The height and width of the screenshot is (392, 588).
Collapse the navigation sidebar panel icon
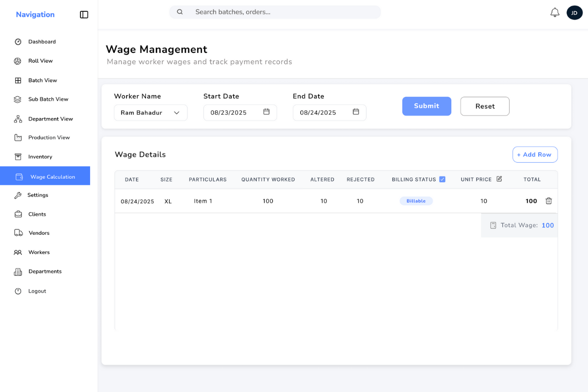click(x=84, y=15)
